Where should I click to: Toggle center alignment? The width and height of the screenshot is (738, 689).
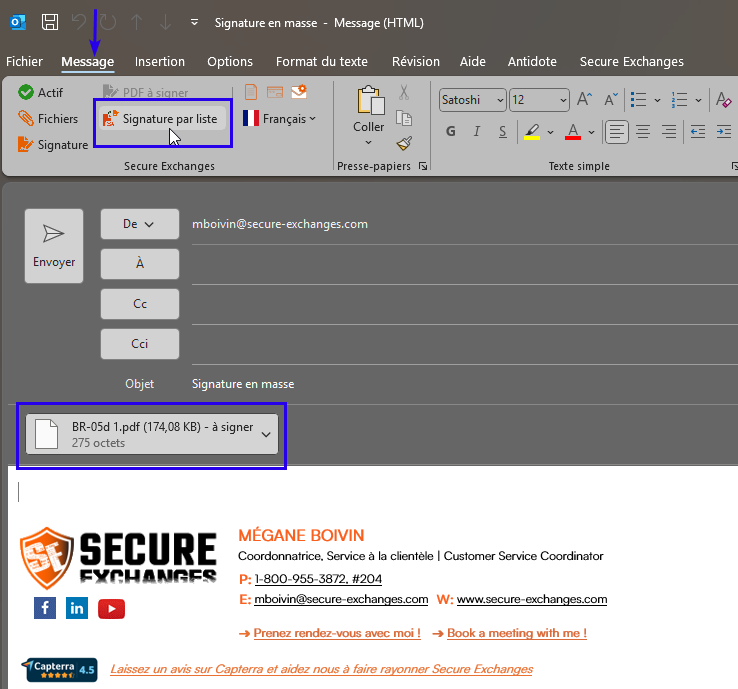[x=643, y=132]
